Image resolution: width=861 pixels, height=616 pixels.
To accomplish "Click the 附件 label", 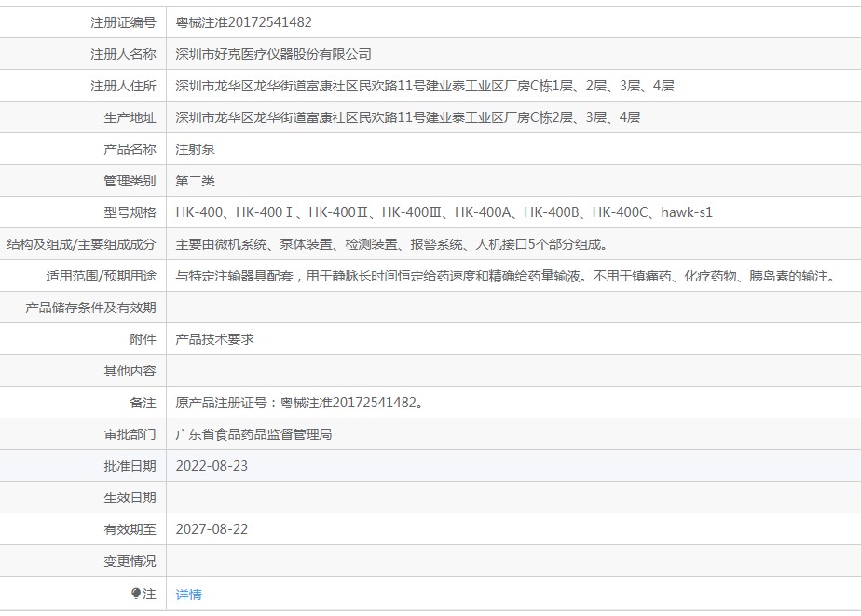I will click(143, 339).
